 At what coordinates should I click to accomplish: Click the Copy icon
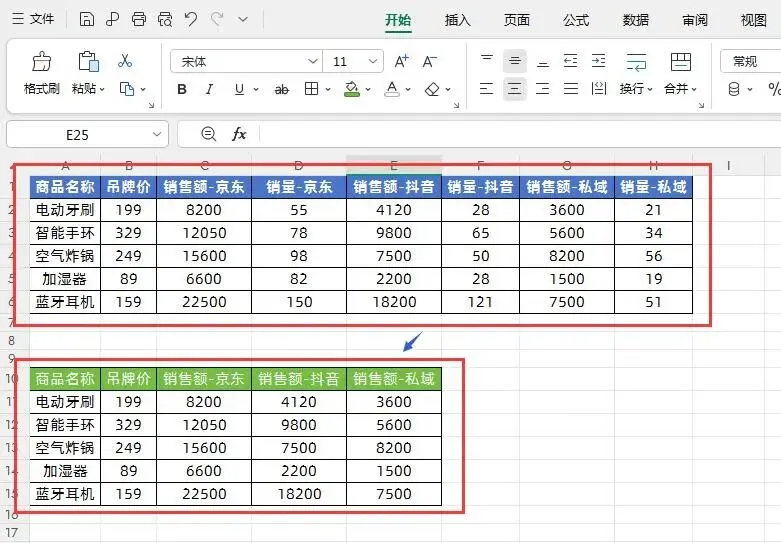pos(127,89)
